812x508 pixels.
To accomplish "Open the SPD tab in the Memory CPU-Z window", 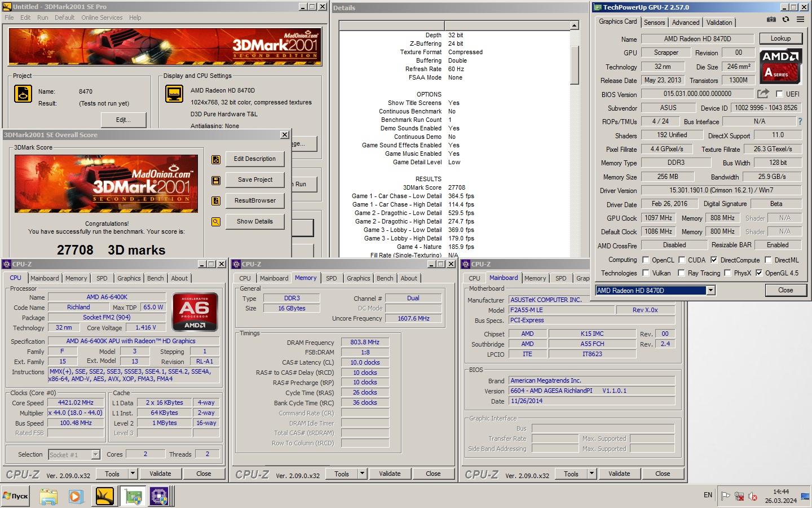I will pyautogui.click(x=332, y=278).
